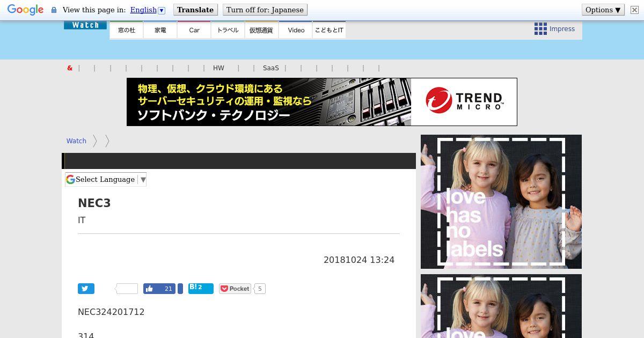Click the secure lock icon

click(54, 10)
